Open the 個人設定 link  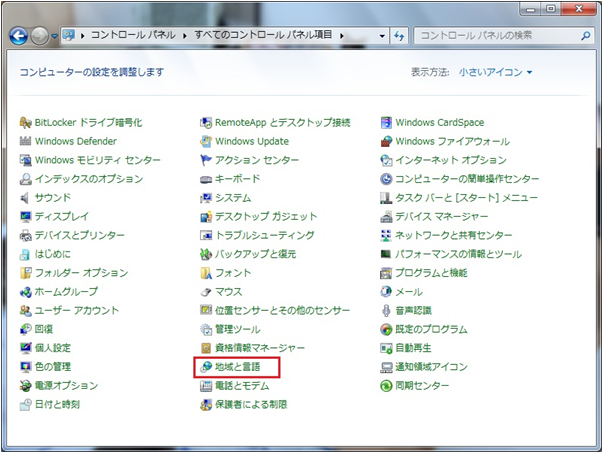click(x=53, y=348)
